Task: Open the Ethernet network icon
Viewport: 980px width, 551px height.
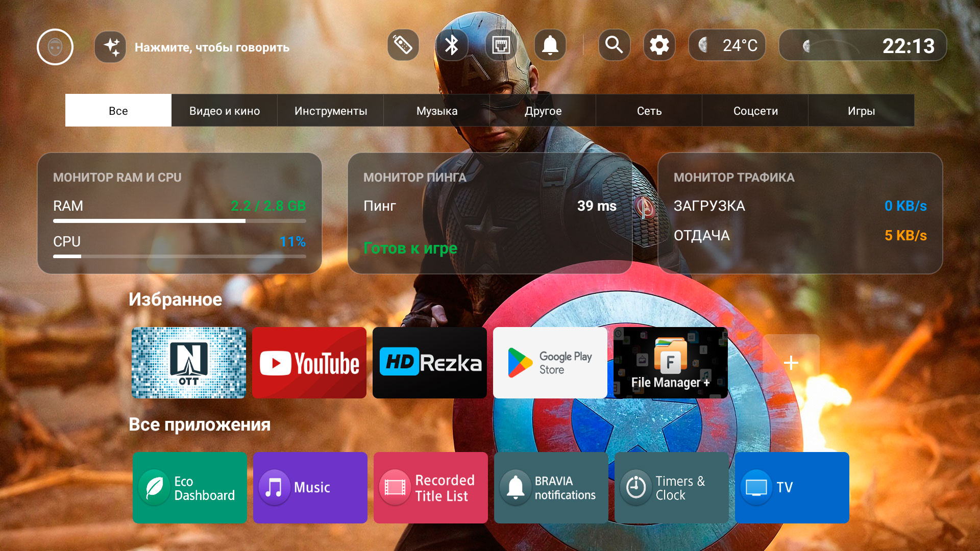Action: coord(501,45)
